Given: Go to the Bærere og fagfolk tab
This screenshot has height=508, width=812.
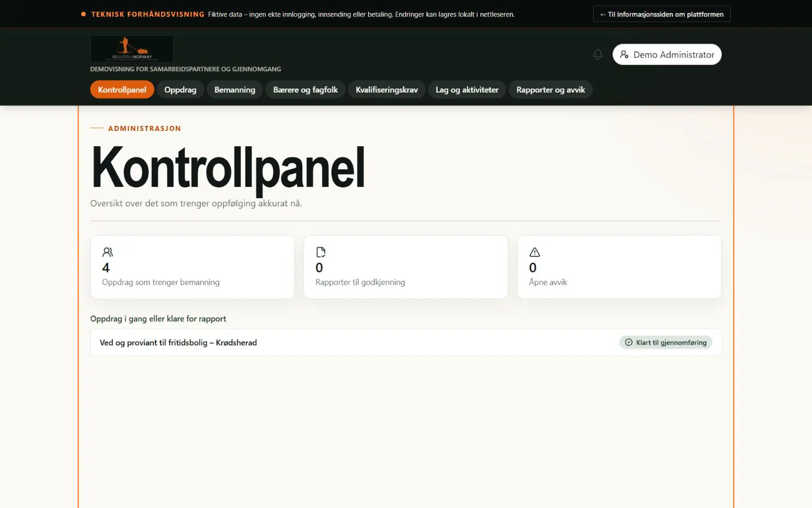Looking at the screenshot, I should point(306,90).
